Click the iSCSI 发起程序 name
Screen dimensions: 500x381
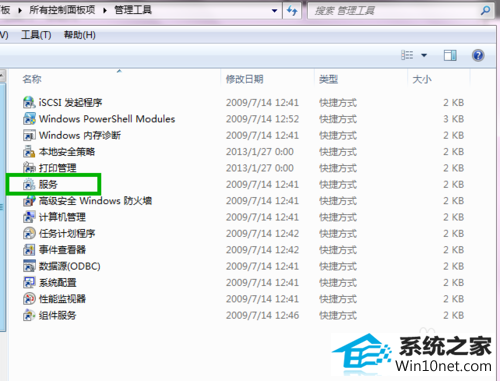(70, 103)
